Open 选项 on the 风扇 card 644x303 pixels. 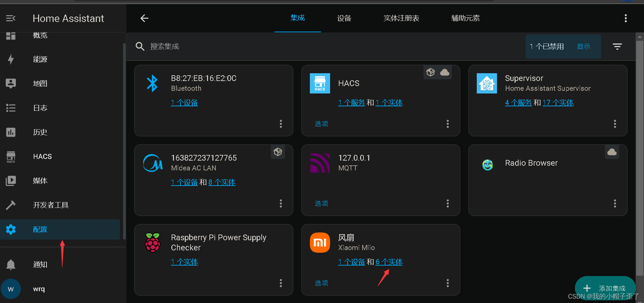pos(321,283)
